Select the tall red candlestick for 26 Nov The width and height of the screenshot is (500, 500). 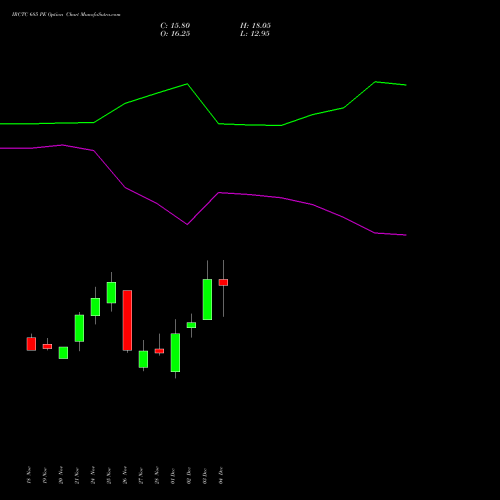[x=127, y=320]
